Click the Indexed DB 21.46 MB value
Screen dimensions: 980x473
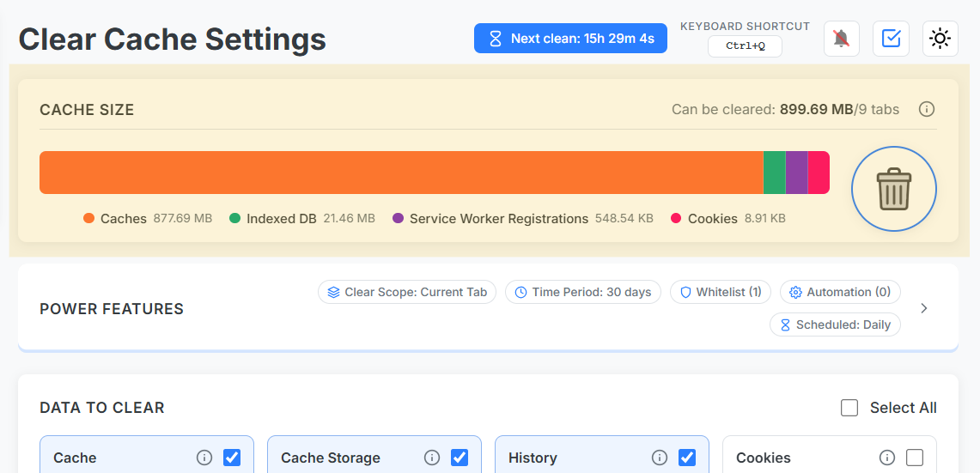(x=349, y=219)
